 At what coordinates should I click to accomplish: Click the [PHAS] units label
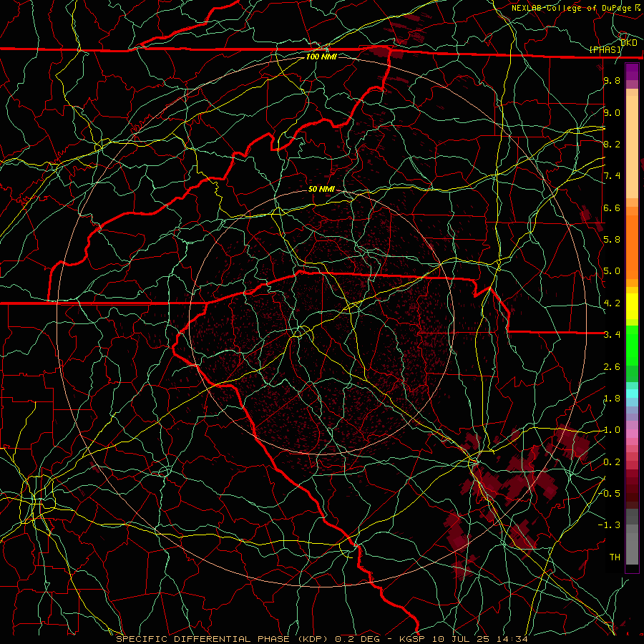pyautogui.click(x=605, y=49)
